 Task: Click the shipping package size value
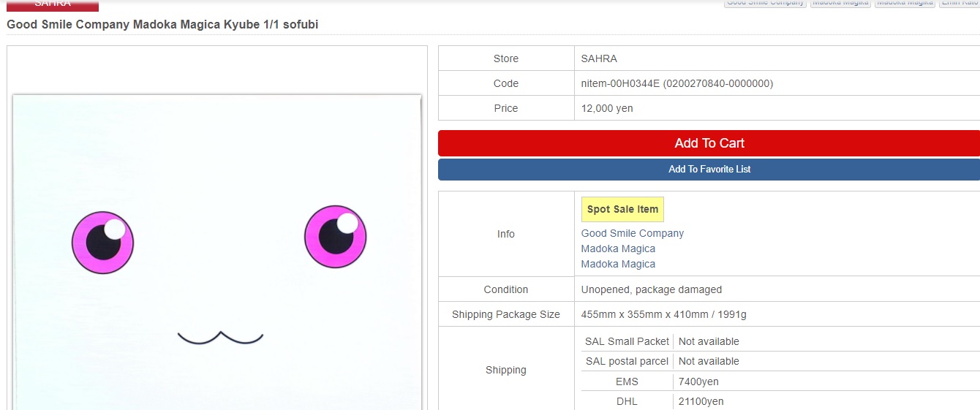pos(663,314)
